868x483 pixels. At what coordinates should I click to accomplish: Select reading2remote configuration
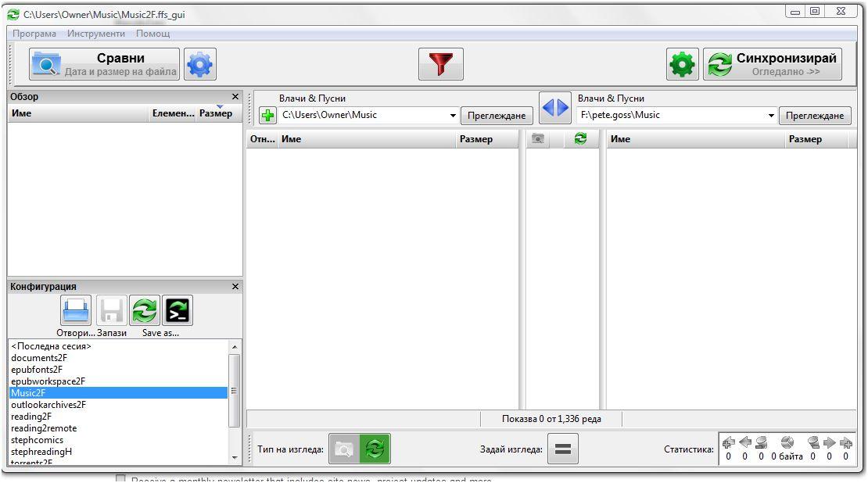click(x=118, y=428)
